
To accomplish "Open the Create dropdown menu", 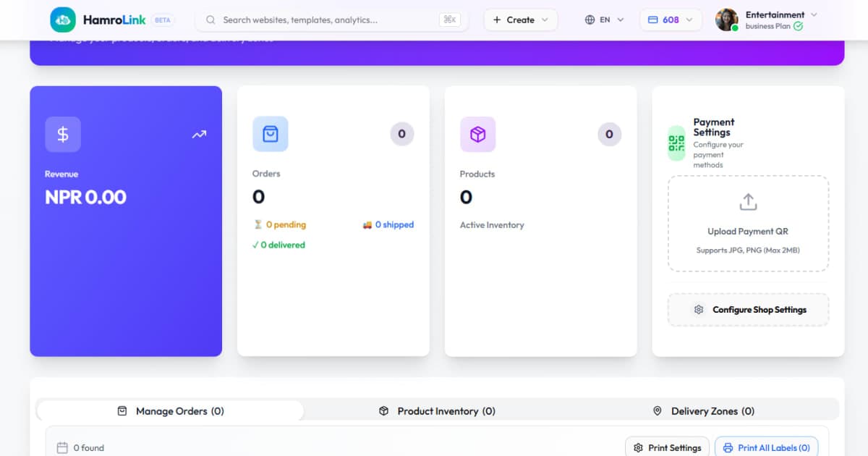I will coord(520,20).
